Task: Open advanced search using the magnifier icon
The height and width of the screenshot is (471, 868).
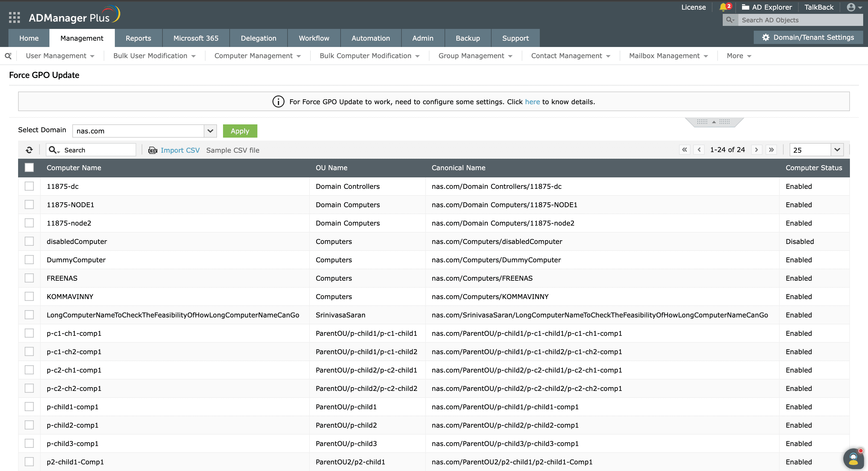Action: (x=8, y=55)
